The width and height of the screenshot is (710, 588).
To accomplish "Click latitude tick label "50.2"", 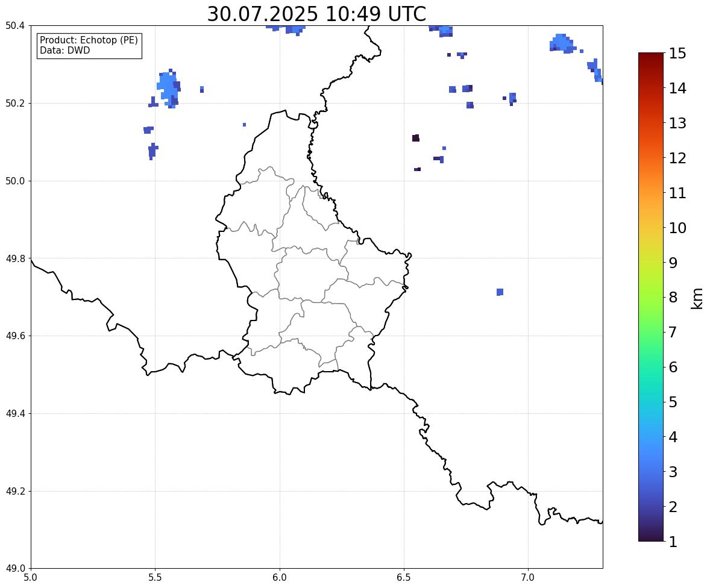I will pyautogui.click(x=15, y=103).
